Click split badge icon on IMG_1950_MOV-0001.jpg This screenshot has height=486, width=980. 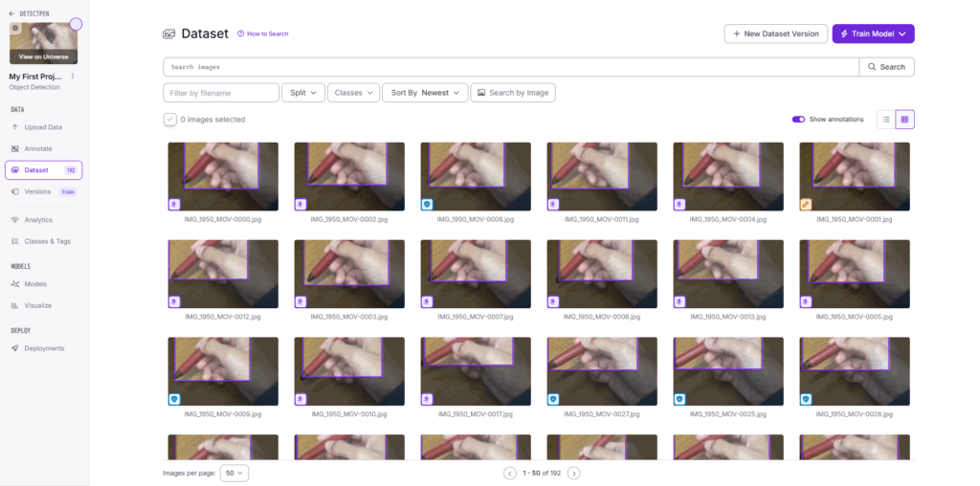coord(806,204)
